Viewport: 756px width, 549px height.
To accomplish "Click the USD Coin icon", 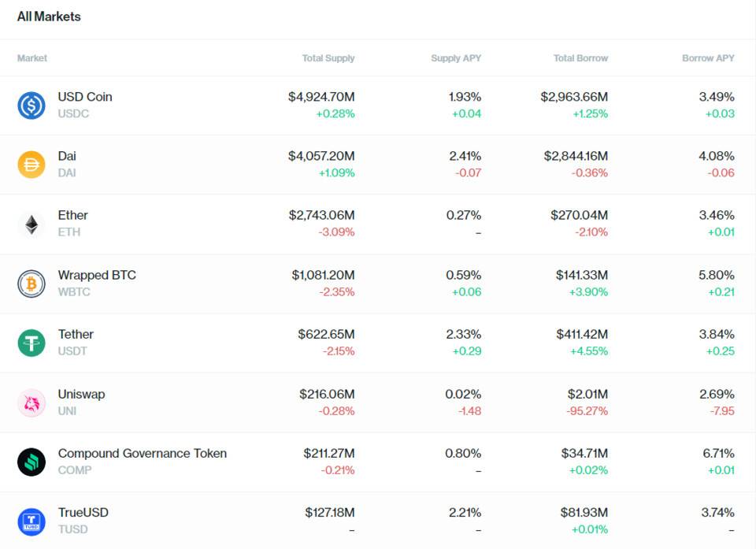I will point(31,106).
